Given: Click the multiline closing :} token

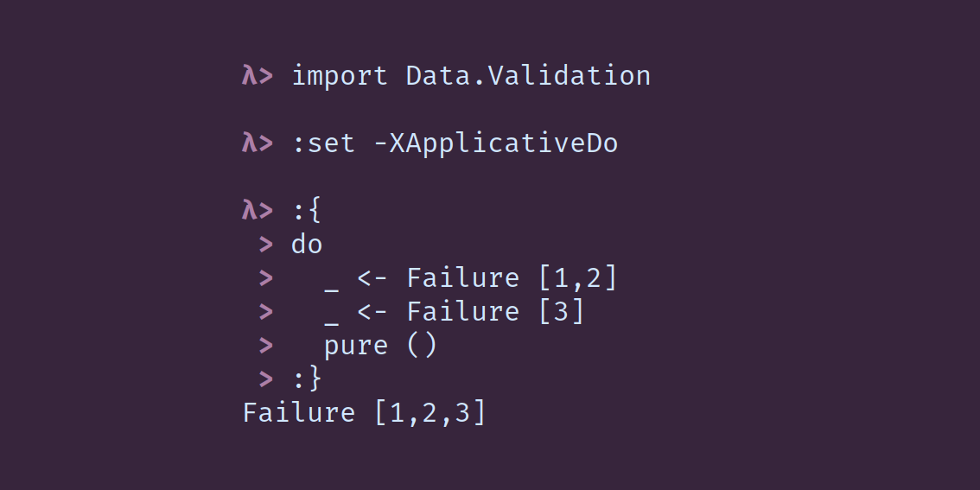Looking at the screenshot, I should click(307, 379).
